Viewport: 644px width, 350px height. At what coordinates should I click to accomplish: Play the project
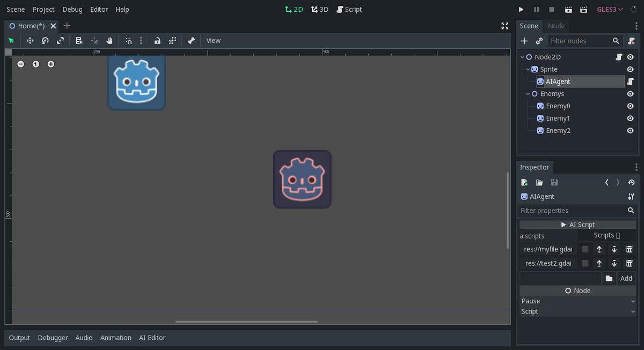click(x=521, y=10)
